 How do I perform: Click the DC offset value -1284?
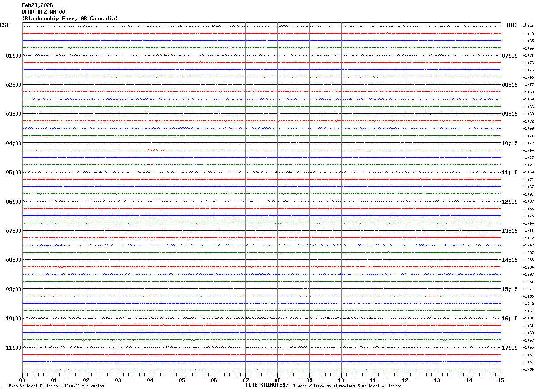528,267
